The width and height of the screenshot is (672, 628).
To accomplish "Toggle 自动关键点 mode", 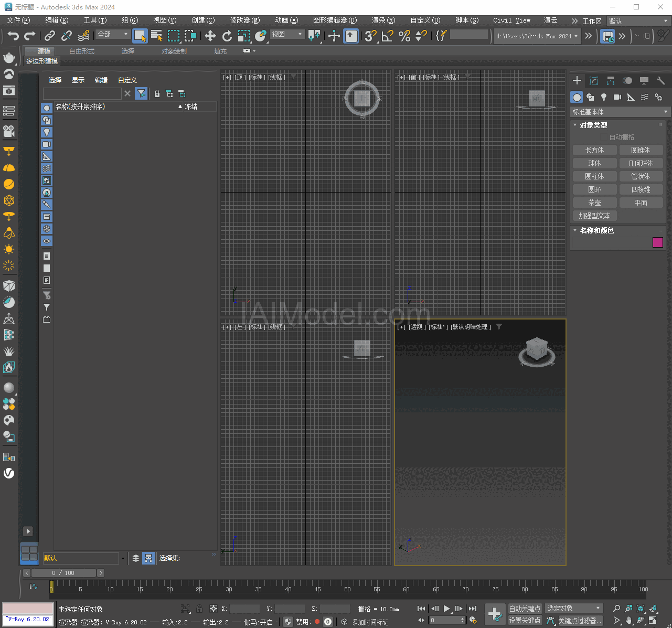I will pyautogui.click(x=525, y=609).
